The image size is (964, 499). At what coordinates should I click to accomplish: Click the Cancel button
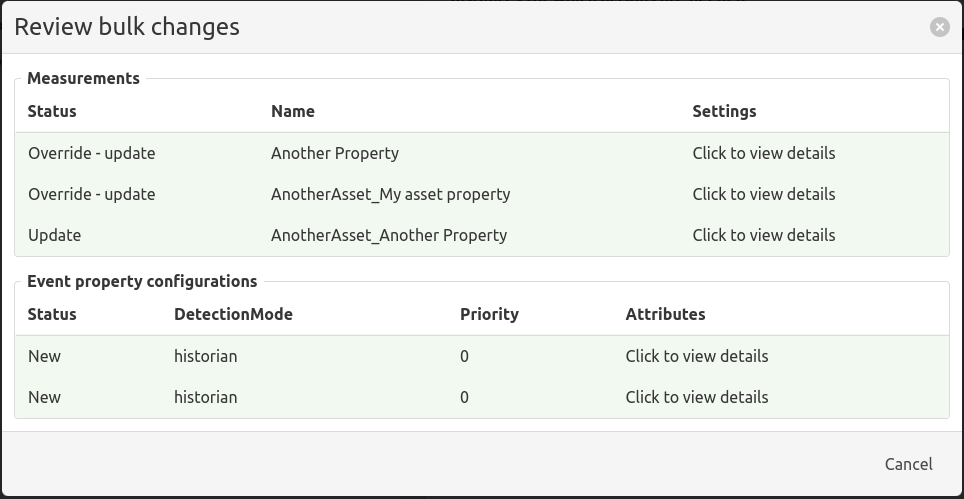click(x=908, y=464)
